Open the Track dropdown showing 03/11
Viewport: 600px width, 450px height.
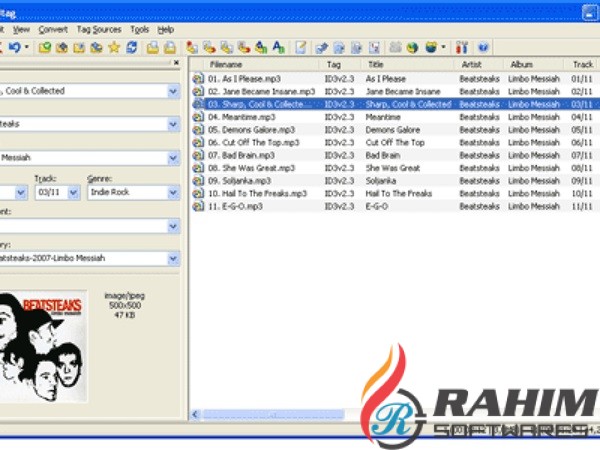coord(73,192)
